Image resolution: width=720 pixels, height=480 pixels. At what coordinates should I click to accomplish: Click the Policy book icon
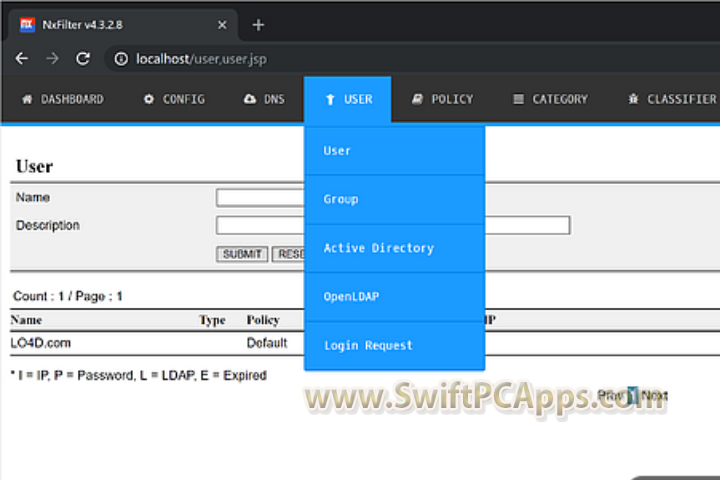coord(417,99)
